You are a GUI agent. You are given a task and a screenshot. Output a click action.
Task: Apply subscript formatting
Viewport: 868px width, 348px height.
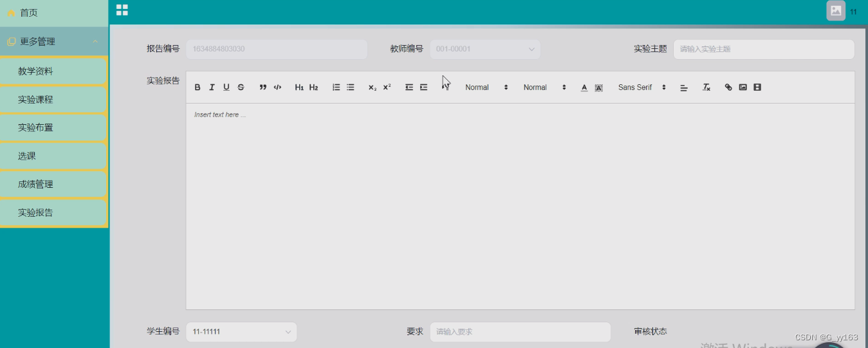click(373, 87)
